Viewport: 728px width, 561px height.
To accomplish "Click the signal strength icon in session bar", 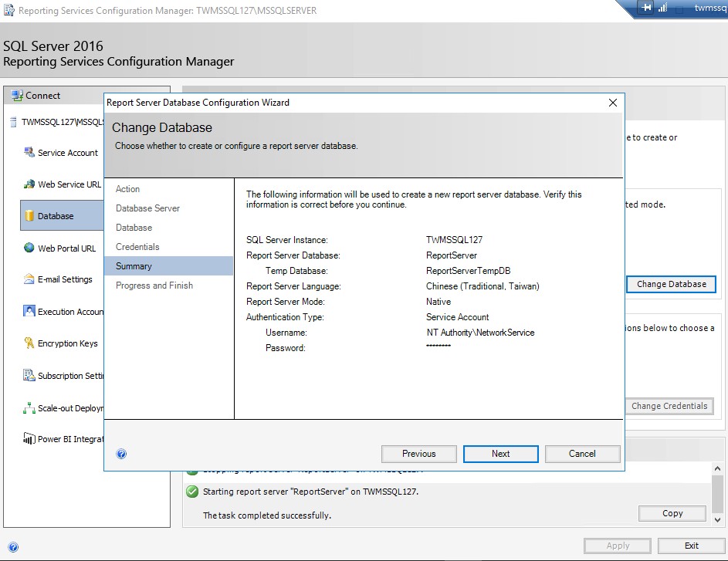I will coord(662,8).
